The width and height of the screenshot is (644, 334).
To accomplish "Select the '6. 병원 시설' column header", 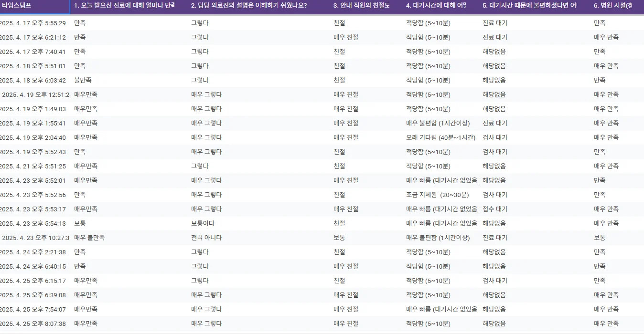I will coord(613,6).
